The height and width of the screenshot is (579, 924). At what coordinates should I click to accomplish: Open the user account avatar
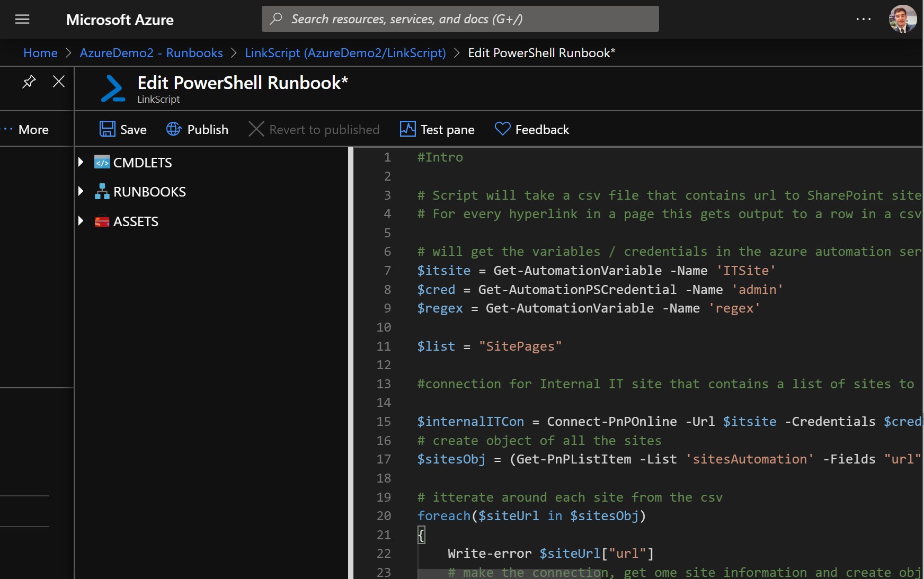pyautogui.click(x=902, y=19)
